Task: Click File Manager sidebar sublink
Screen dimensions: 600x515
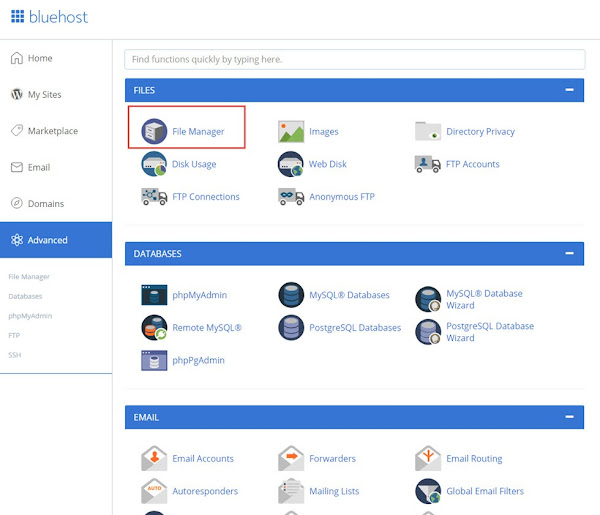Action: (x=29, y=277)
